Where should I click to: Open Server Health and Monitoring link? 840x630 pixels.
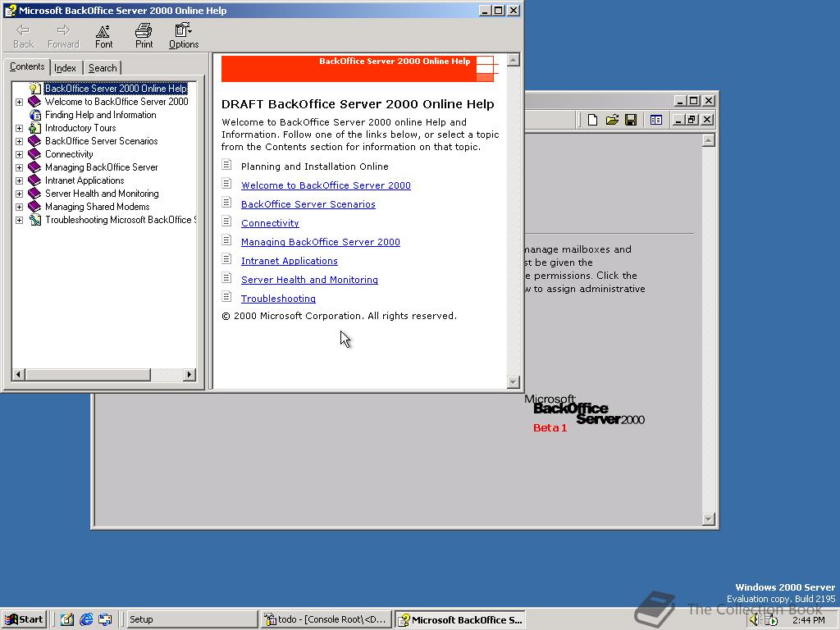click(309, 280)
